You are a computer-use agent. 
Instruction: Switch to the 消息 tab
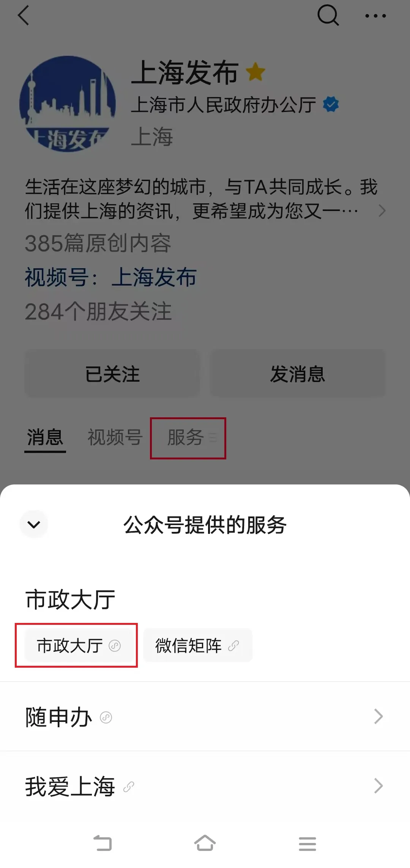click(45, 437)
